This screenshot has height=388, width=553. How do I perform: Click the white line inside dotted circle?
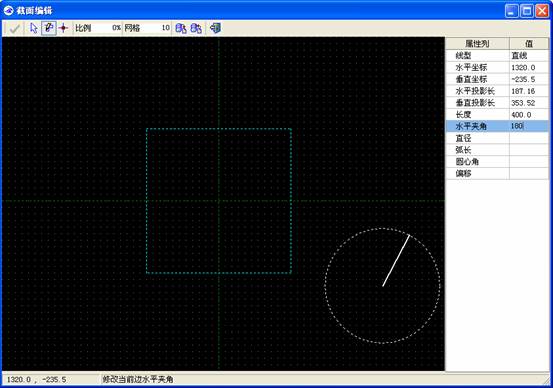[x=396, y=260]
